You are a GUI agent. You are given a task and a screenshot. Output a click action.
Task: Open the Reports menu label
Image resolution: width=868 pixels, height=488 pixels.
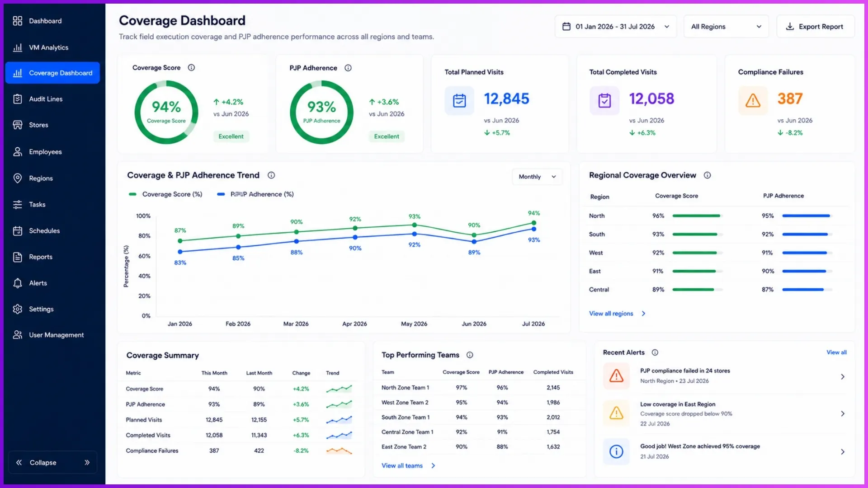41,257
